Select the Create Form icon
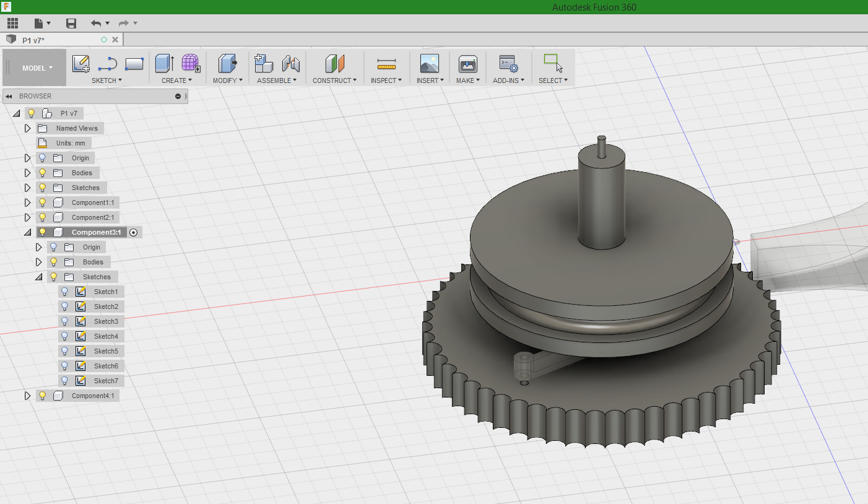Image resolution: width=868 pixels, height=504 pixels. pos(191,63)
